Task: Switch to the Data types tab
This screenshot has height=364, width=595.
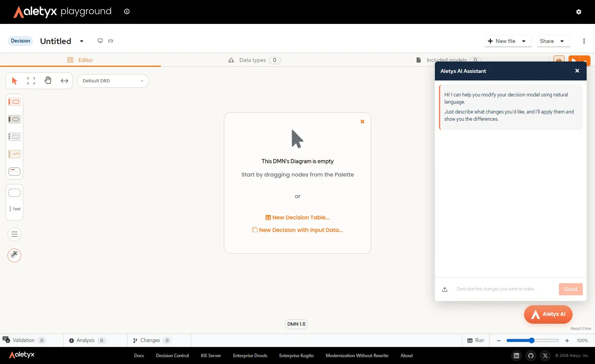Action: click(255, 60)
